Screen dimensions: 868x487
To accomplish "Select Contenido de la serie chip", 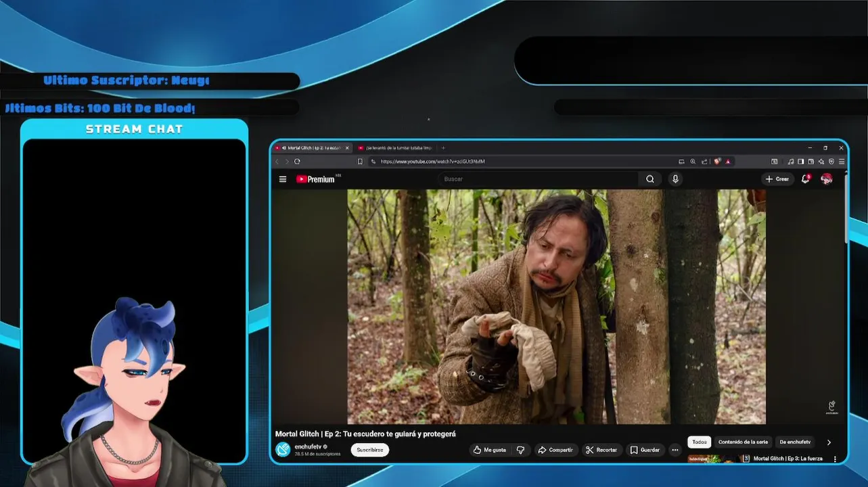I will (743, 442).
